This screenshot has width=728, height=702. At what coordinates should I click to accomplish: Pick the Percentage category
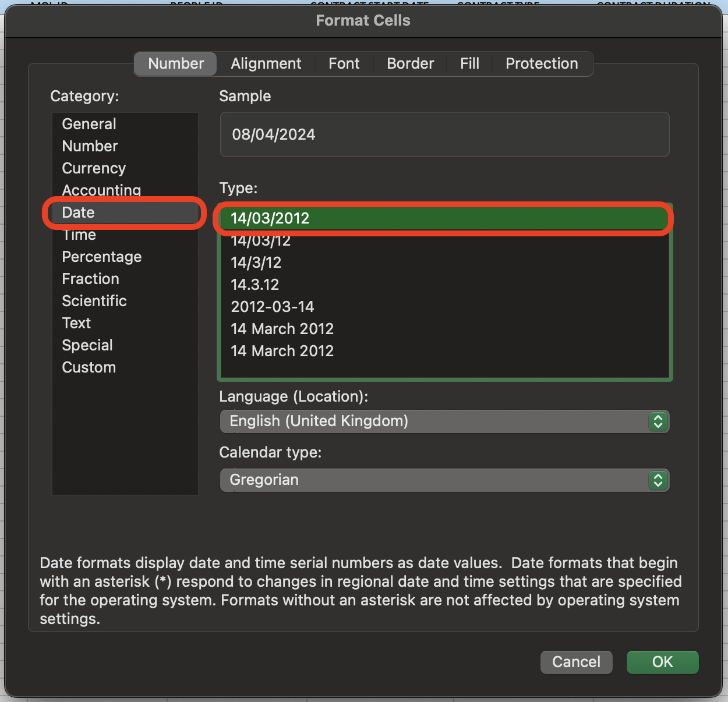click(102, 257)
